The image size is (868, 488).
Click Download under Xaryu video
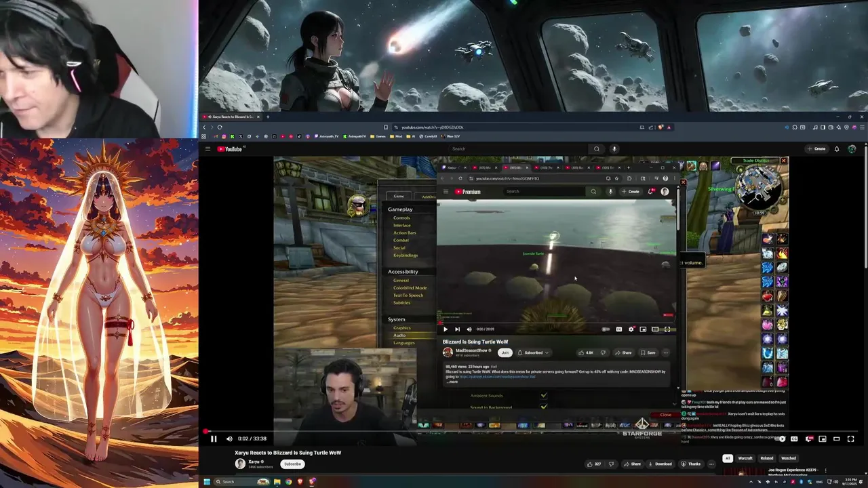(x=659, y=464)
